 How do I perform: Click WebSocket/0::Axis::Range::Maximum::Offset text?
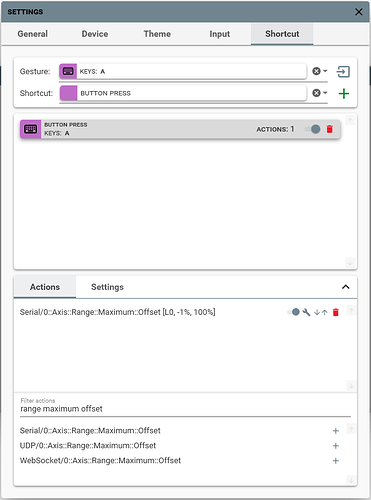(x=100, y=461)
